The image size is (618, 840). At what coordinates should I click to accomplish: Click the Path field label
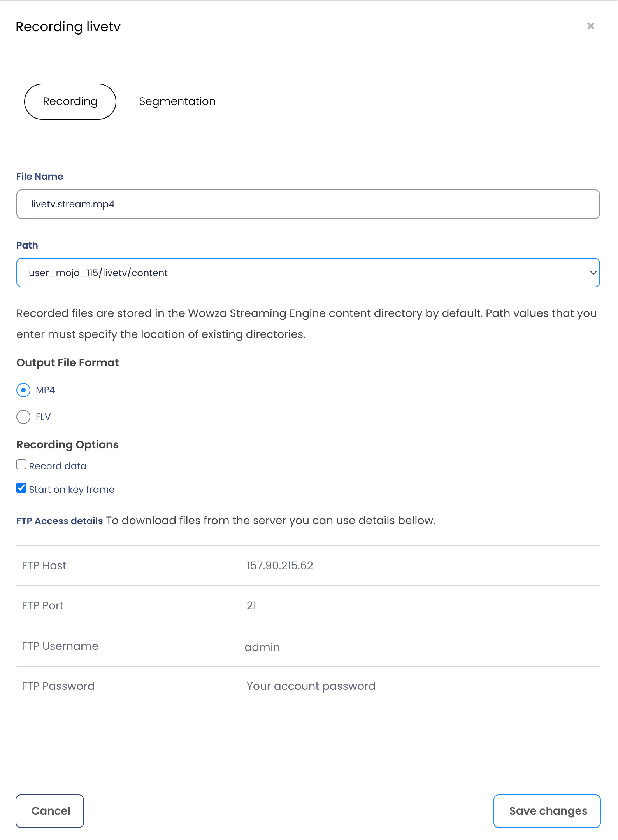click(27, 245)
